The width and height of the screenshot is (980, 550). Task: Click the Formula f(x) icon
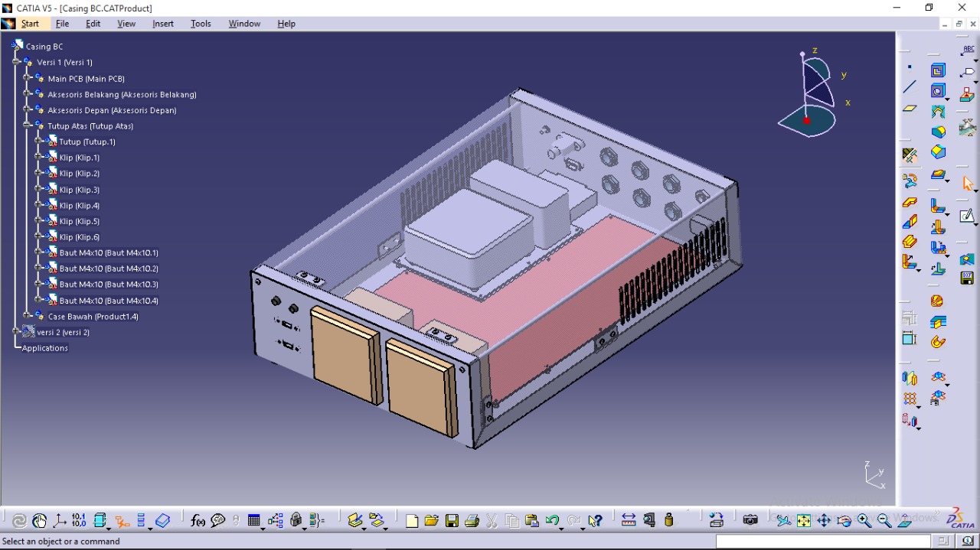[x=198, y=521]
